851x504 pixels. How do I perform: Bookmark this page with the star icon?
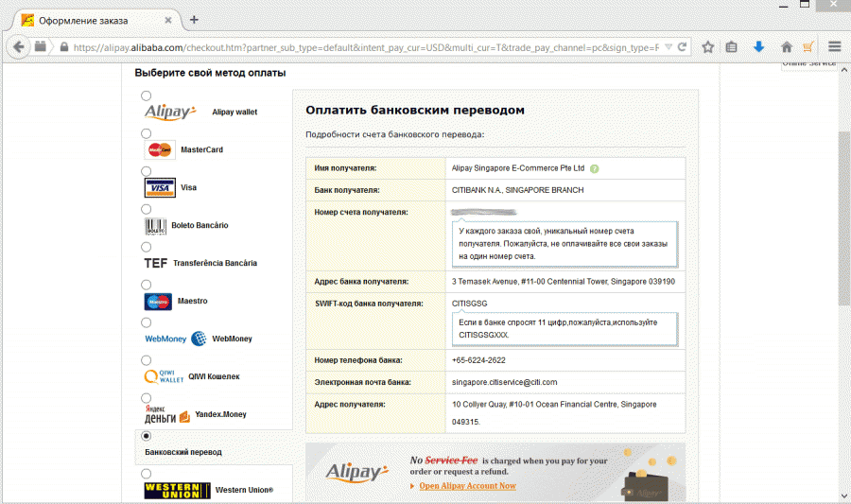(x=707, y=47)
